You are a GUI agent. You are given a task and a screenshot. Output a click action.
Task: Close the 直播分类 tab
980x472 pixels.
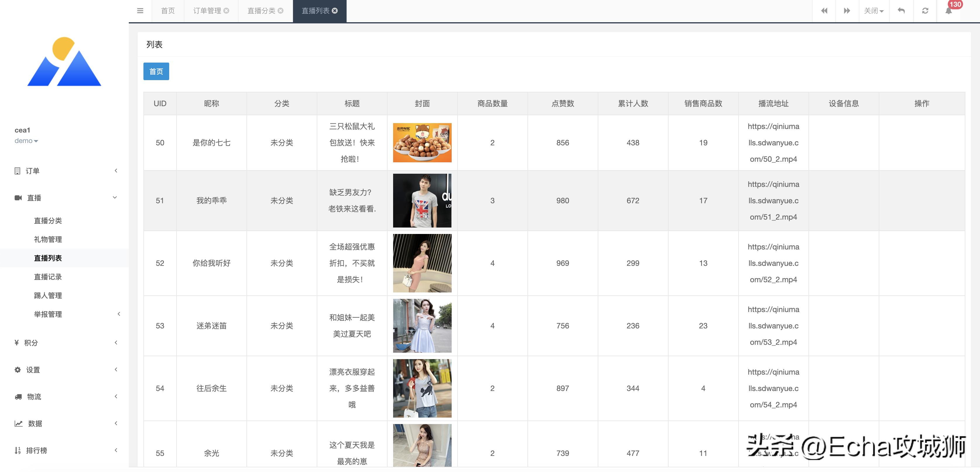pyautogui.click(x=281, y=11)
